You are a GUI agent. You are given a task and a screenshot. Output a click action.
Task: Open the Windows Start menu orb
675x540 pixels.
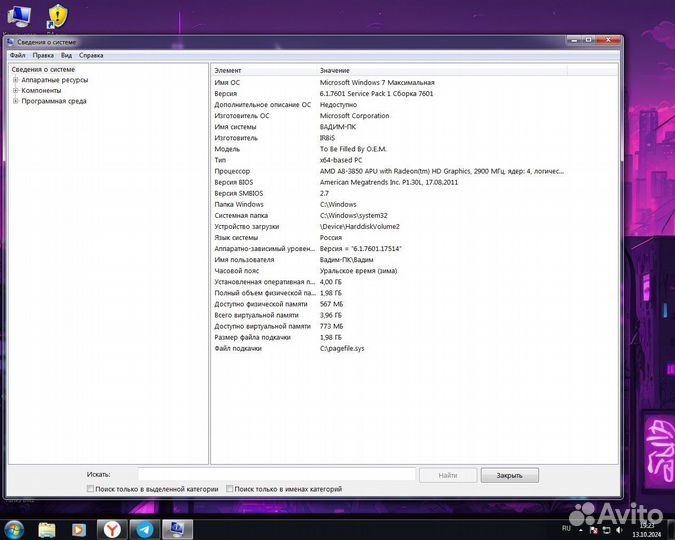(14, 528)
